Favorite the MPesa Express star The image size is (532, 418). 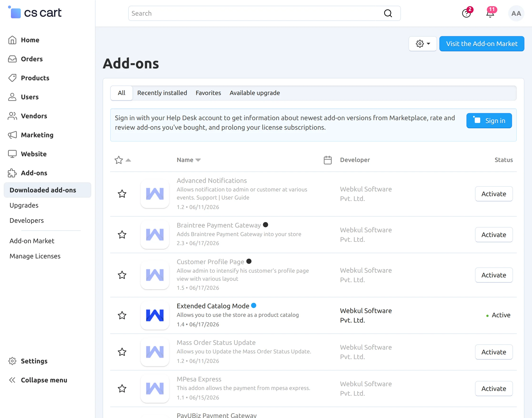pyautogui.click(x=122, y=389)
